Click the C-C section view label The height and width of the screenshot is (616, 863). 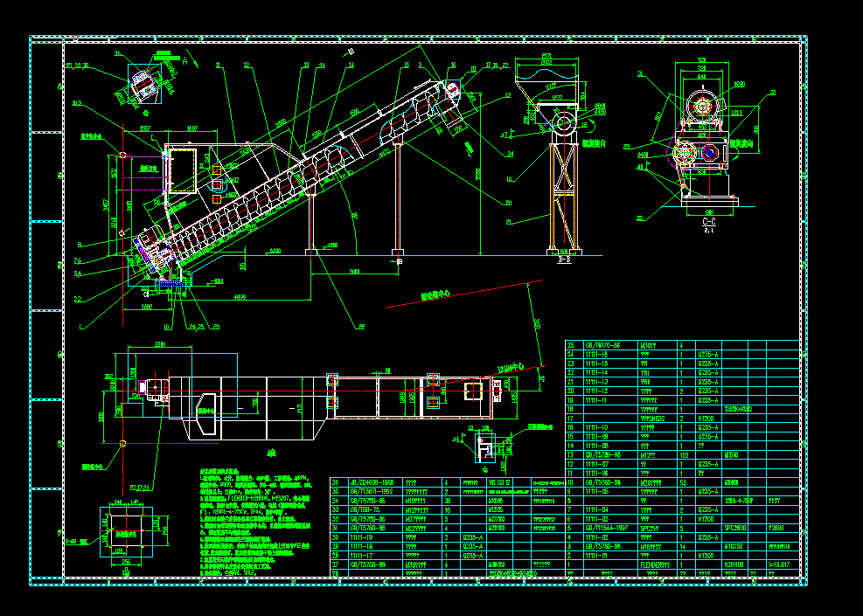pyautogui.click(x=709, y=222)
